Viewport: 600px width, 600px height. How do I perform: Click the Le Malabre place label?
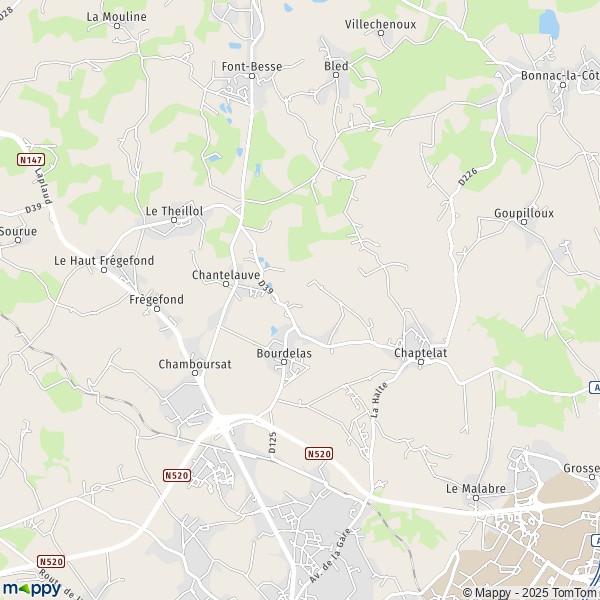[x=476, y=489]
